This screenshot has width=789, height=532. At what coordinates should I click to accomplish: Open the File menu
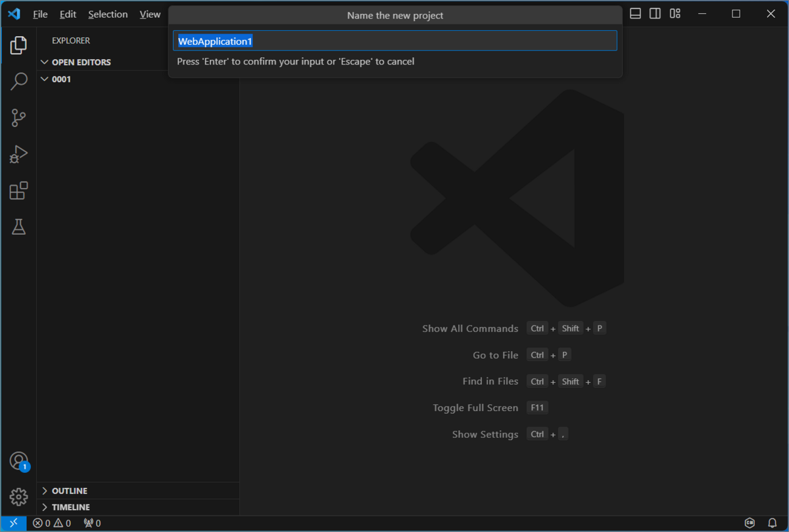click(x=40, y=14)
